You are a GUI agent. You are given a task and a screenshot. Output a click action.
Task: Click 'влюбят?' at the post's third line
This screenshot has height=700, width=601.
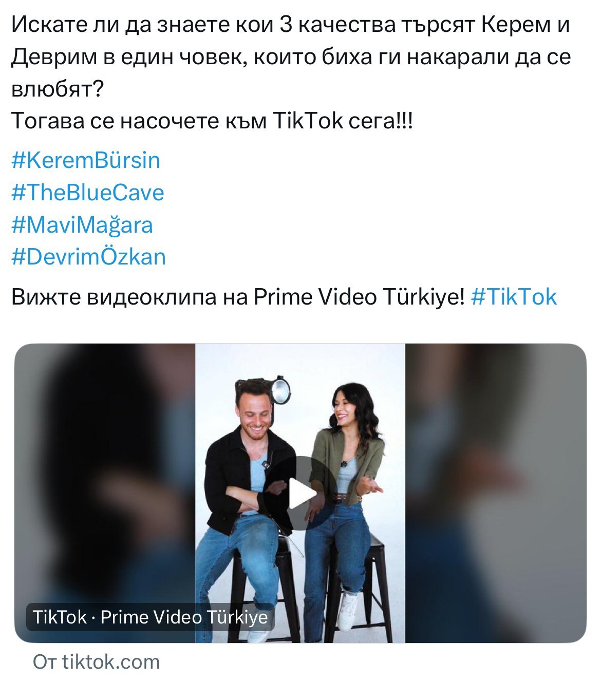coord(58,89)
